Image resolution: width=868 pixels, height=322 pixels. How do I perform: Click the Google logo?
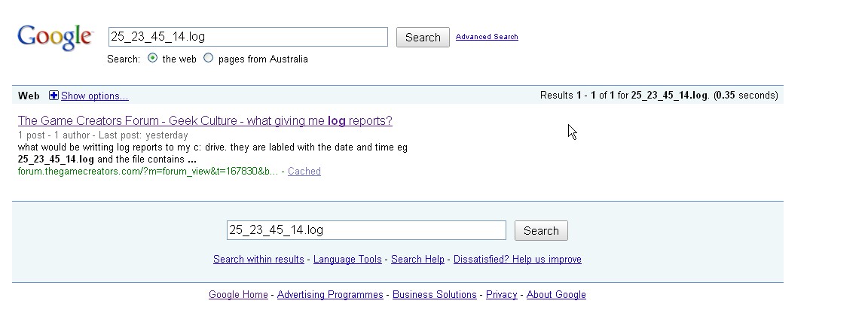point(55,38)
